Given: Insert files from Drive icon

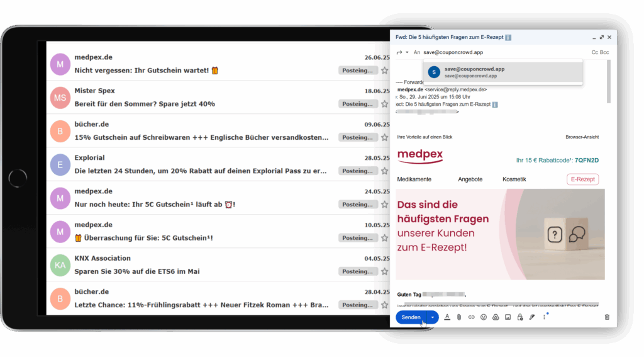Looking at the screenshot, I should coord(496,317).
